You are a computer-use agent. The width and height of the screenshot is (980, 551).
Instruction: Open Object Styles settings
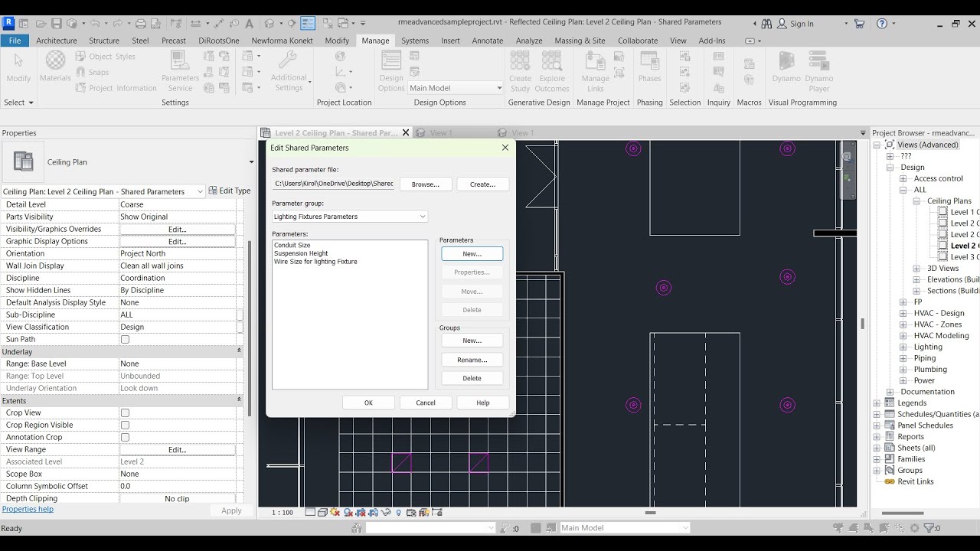tap(106, 57)
